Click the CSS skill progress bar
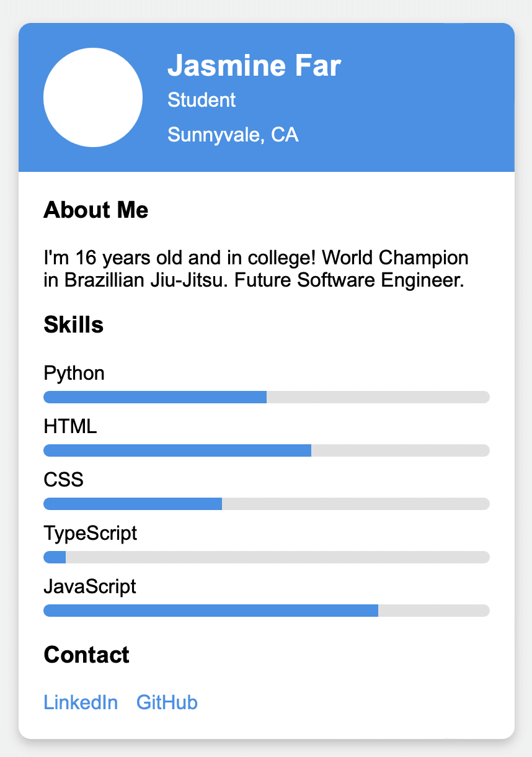Viewport: 532px width, 757px height. tap(267, 504)
